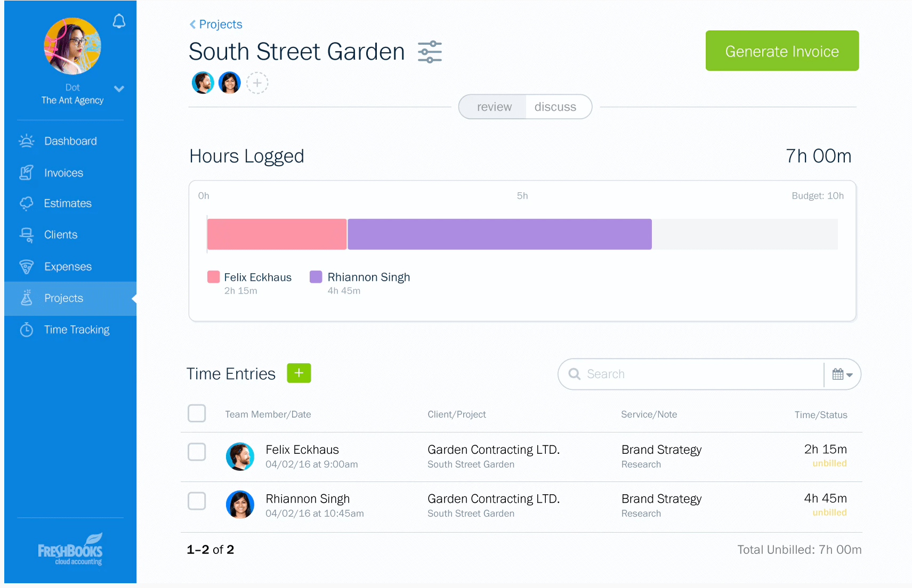Expand the account dropdown chevron
The width and height of the screenshot is (912, 588).
(119, 89)
